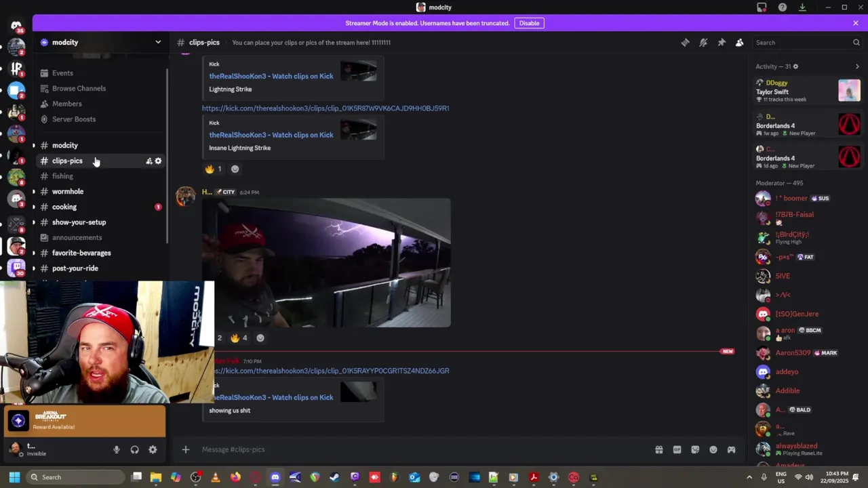This screenshot has height=488, width=868.
Task: Open the Insane Lightning Strike Kick clip title
Action: [271, 135]
